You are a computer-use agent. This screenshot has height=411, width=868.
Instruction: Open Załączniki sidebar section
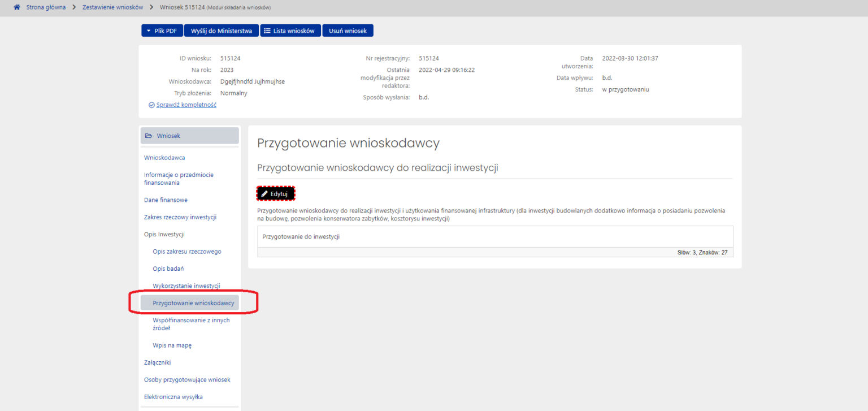click(x=157, y=362)
